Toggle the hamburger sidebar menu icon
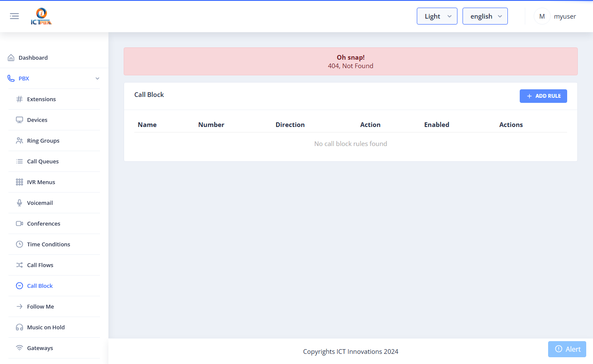This screenshot has width=593, height=364. (x=14, y=16)
